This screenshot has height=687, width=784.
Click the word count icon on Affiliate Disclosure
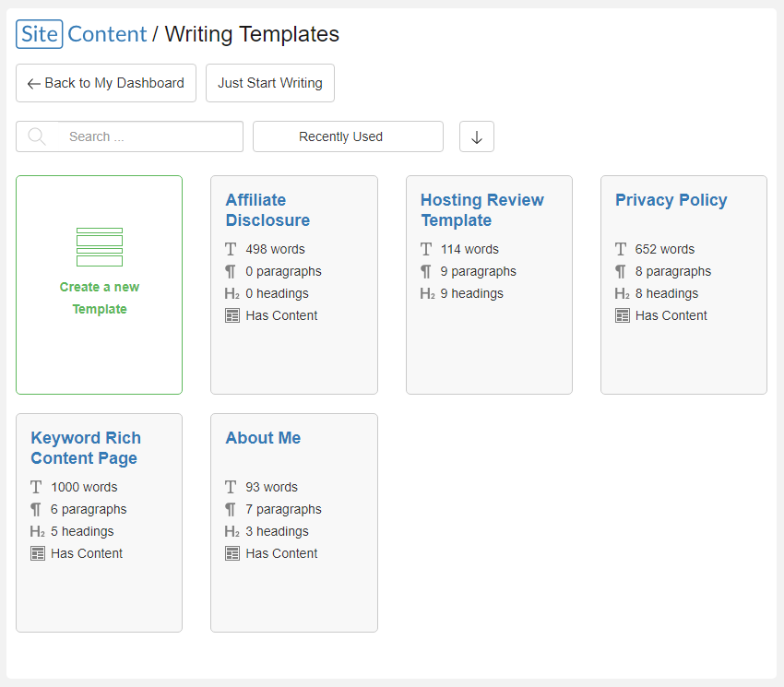[x=231, y=249]
